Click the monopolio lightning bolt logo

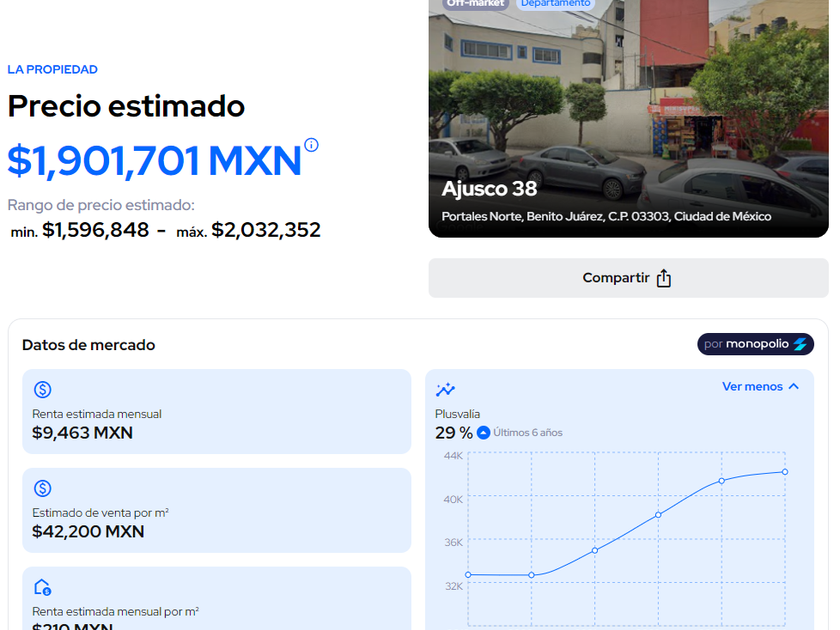click(x=800, y=344)
